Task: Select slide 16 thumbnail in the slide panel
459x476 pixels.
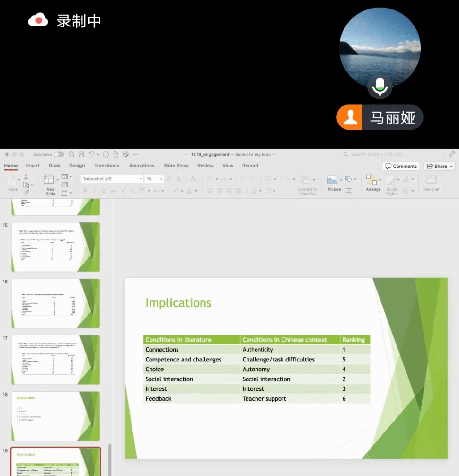Action: 55,303
